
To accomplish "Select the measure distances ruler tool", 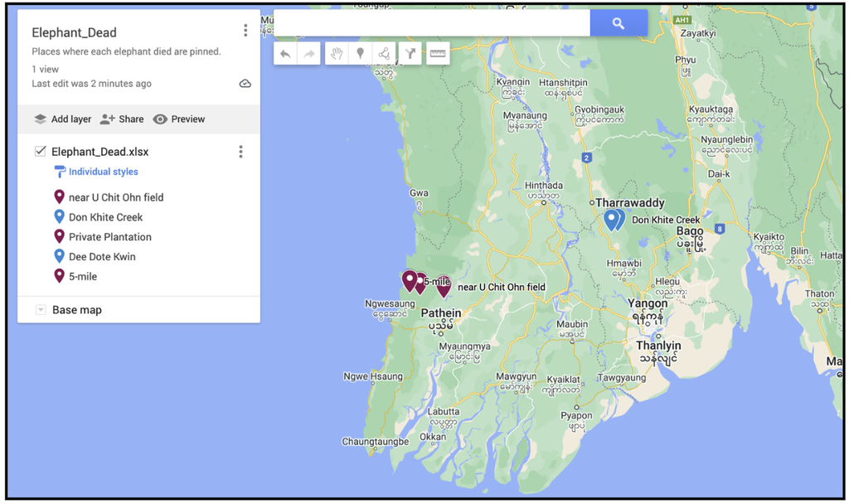I will [x=438, y=54].
